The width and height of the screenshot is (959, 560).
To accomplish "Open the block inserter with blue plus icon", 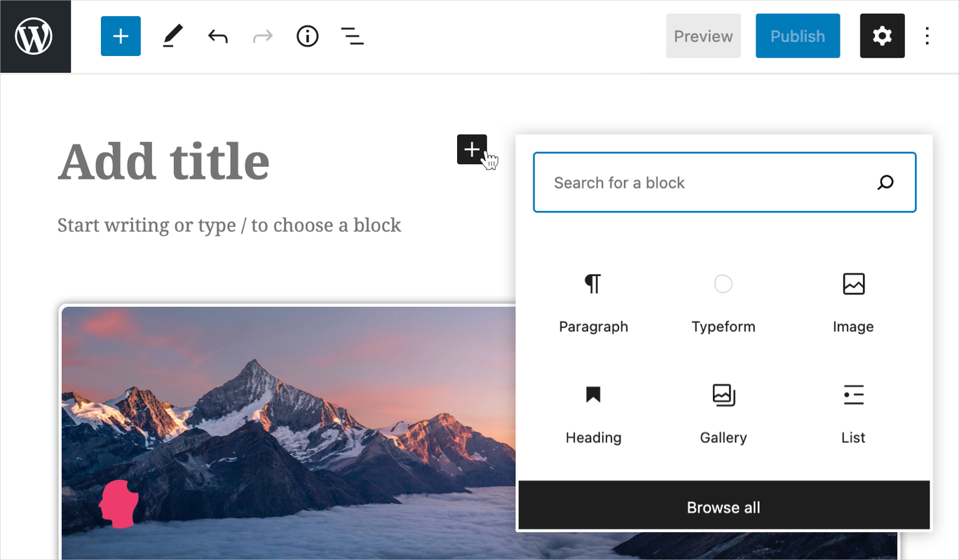I will (120, 36).
